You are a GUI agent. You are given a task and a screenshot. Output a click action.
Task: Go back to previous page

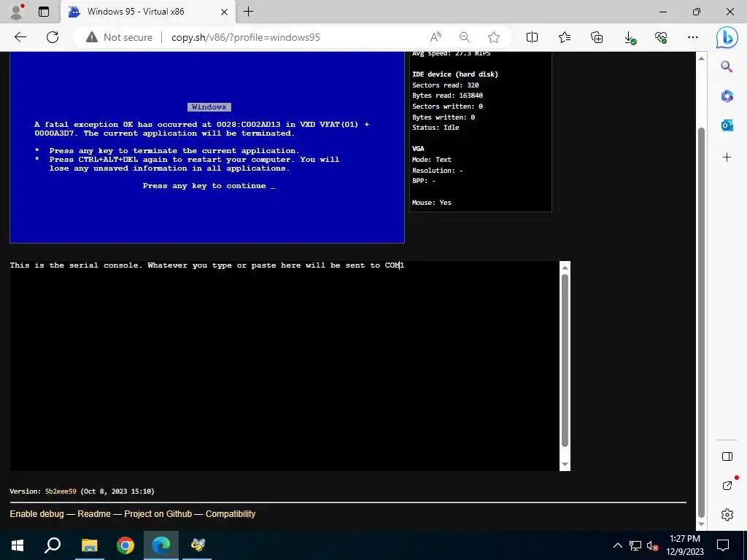pyautogui.click(x=20, y=37)
